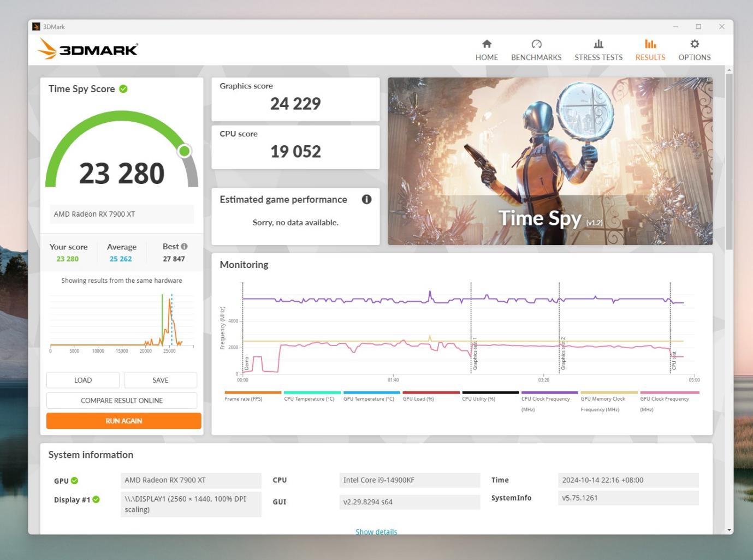The width and height of the screenshot is (753, 560).
Task: Click the scrollbar up arrow
Action: (x=729, y=70)
